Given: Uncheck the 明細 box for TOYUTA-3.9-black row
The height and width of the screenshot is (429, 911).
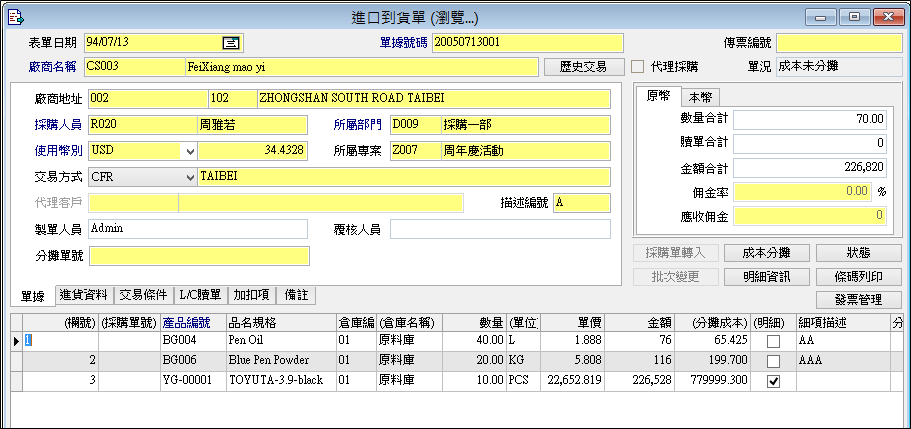Looking at the screenshot, I should tap(772, 381).
